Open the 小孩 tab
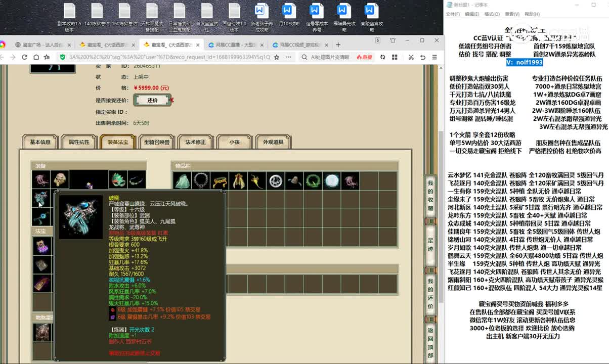 pos(234,143)
